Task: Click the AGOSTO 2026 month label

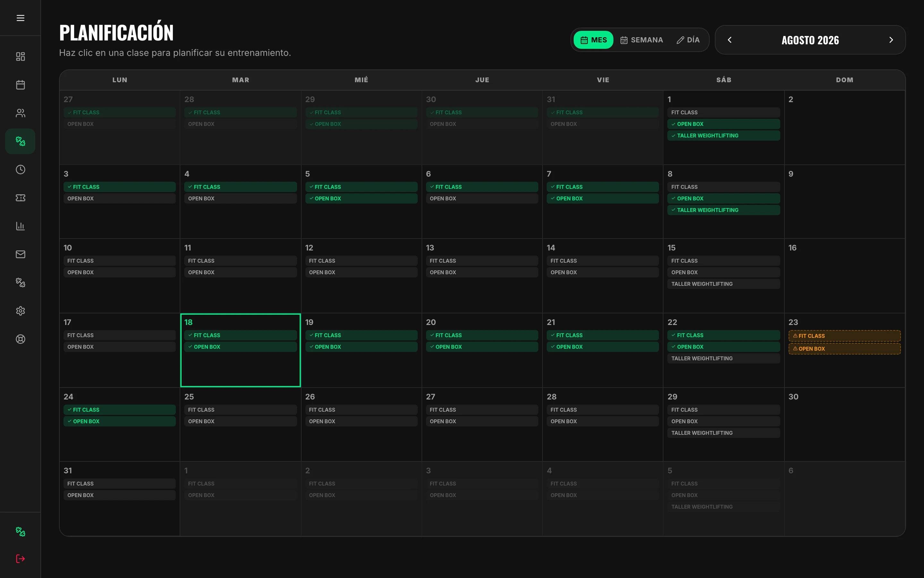Action: [810, 40]
